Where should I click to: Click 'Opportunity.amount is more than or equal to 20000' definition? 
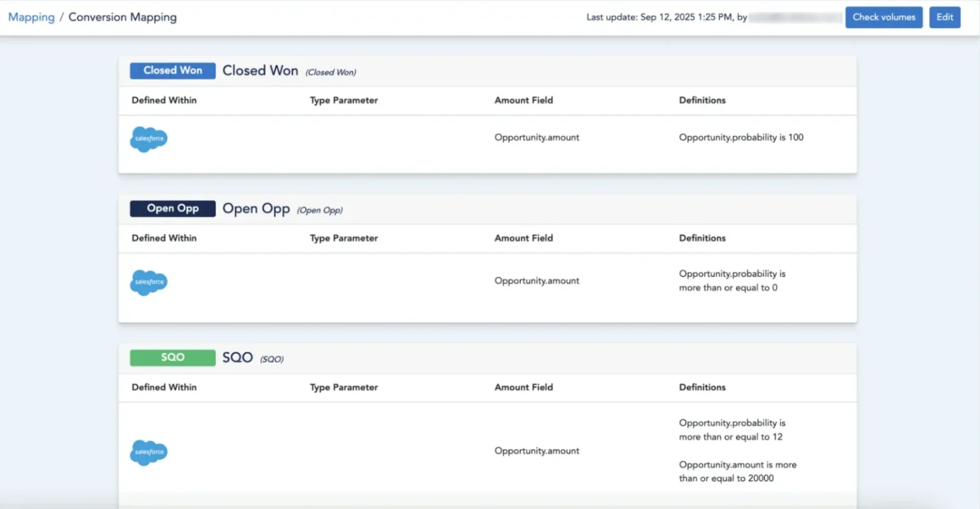coord(738,471)
